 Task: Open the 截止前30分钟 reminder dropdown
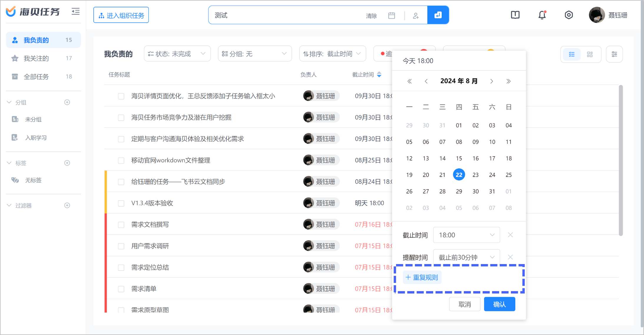(466, 257)
